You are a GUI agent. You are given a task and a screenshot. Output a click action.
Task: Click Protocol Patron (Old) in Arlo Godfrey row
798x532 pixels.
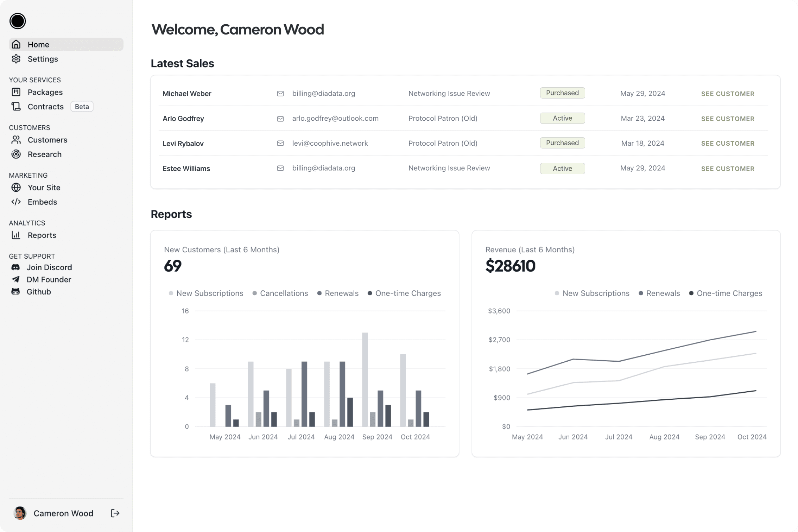[x=443, y=119]
